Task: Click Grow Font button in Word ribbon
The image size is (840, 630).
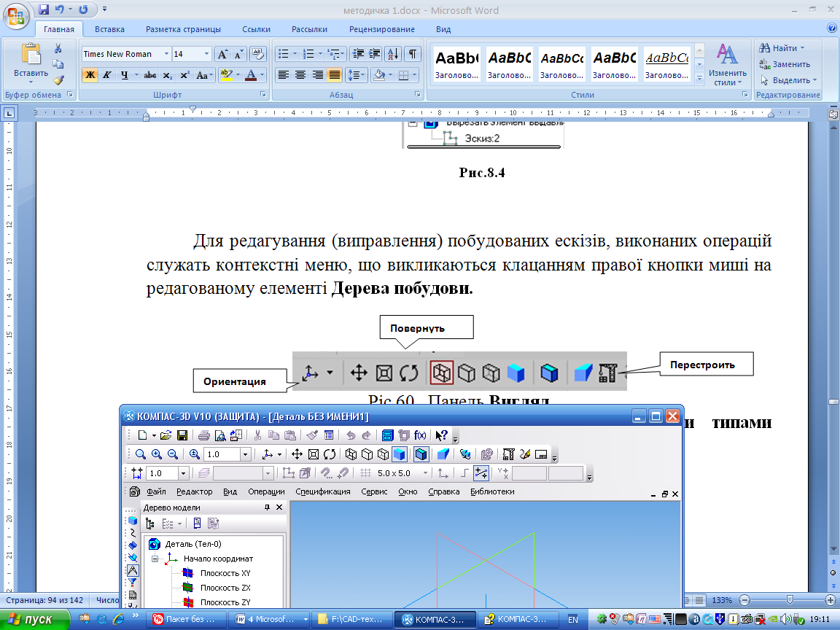Action: (222, 54)
